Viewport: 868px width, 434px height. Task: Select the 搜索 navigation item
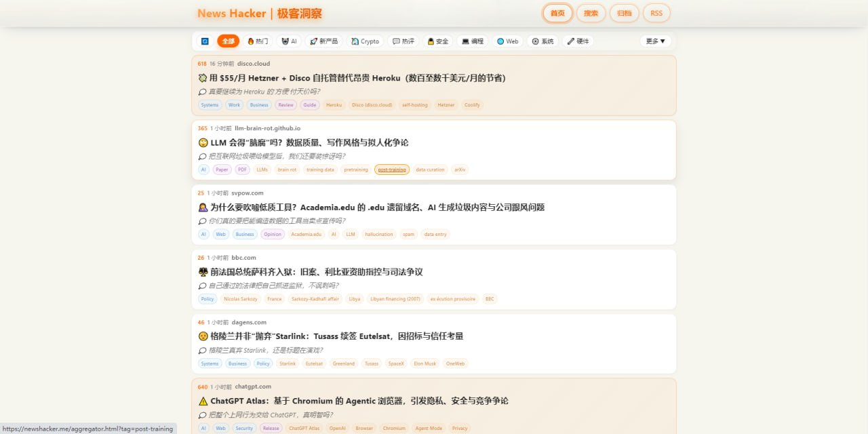pos(590,13)
